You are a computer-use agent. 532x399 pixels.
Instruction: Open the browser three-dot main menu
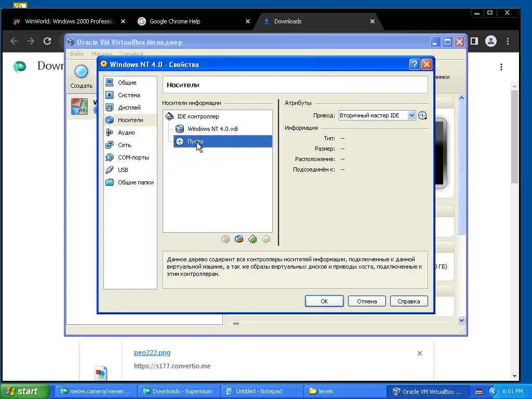508,42
